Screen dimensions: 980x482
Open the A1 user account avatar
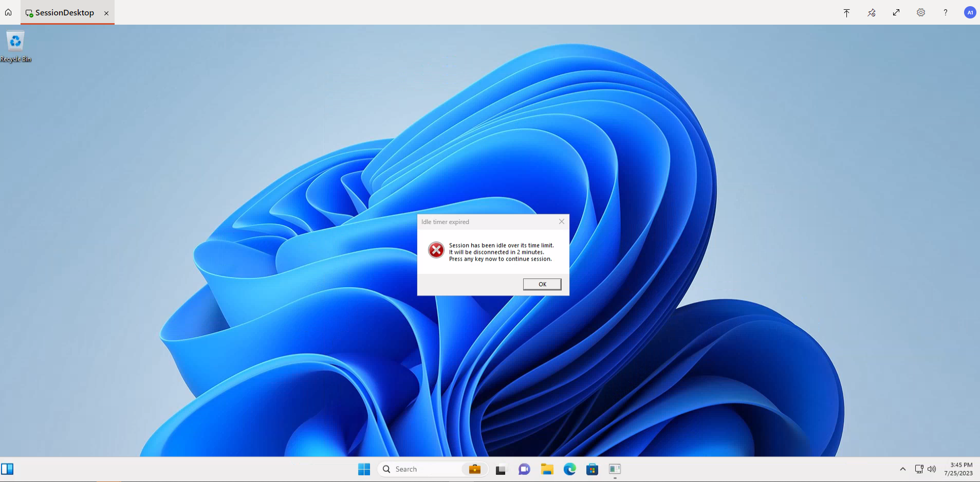[970, 12]
